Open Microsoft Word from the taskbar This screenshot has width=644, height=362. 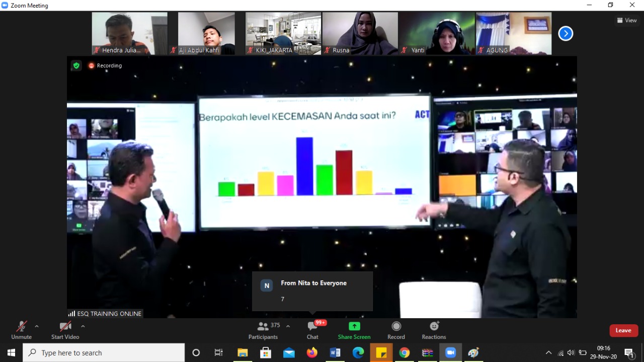tap(335, 353)
